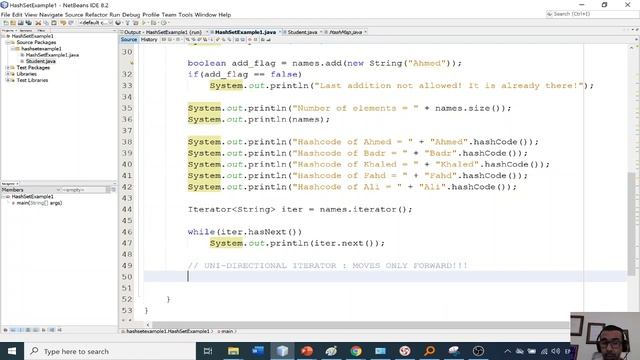The image size is (640, 360).
Task: Click the Profile Project toolbar icon
Action: coord(164,23)
